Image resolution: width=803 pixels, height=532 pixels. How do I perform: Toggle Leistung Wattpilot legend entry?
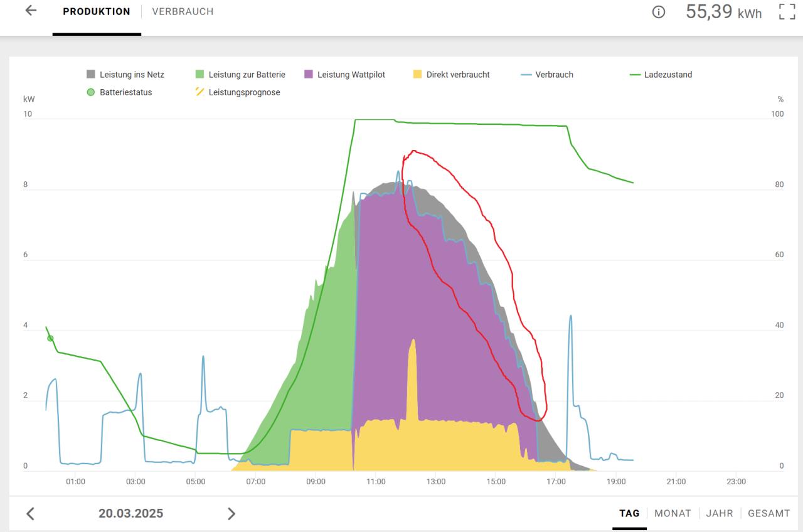pos(344,75)
